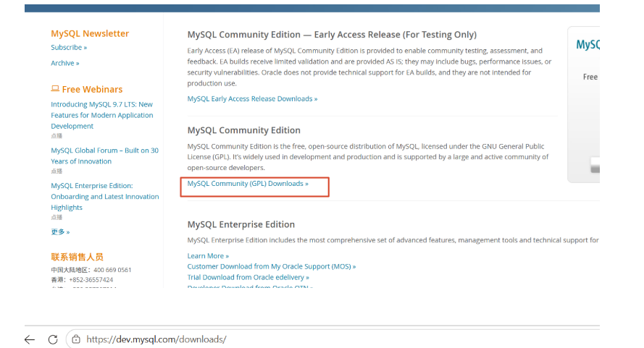Click the Early Access Release heading

pyautogui.click(x=332, y=35)
